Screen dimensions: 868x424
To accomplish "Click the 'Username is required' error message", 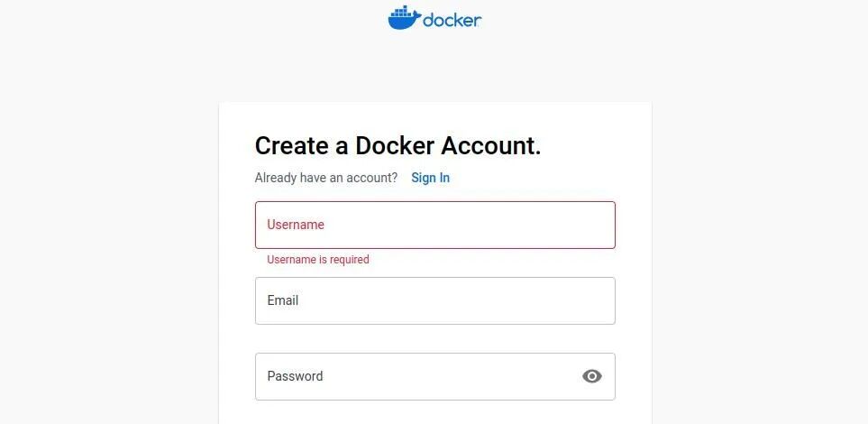I will [x=318, y=260].
